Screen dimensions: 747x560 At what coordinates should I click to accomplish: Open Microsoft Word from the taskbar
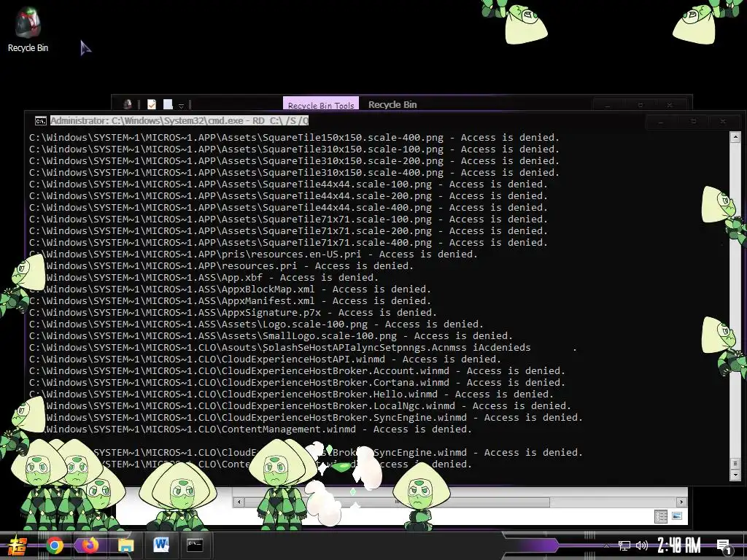161,545
